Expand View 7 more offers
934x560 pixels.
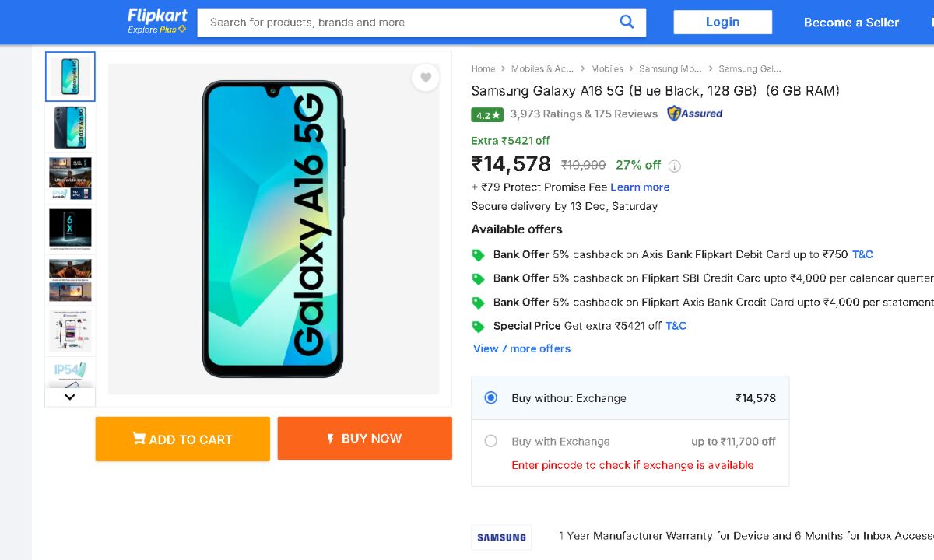click(521, 348)
